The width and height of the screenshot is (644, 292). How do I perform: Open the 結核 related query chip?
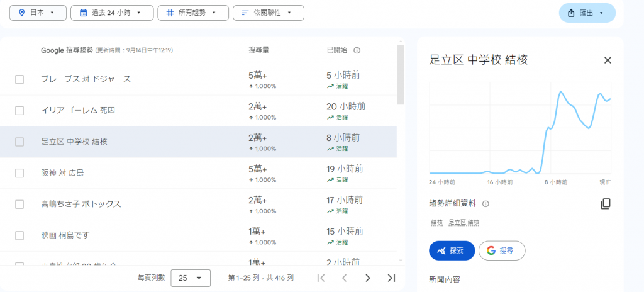click(x=437, y=222)
